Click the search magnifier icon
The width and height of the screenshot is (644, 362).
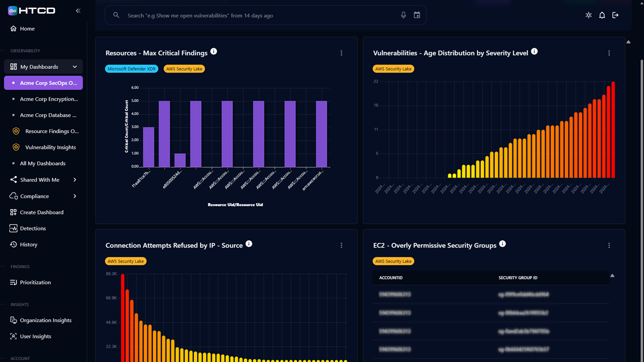116,15
